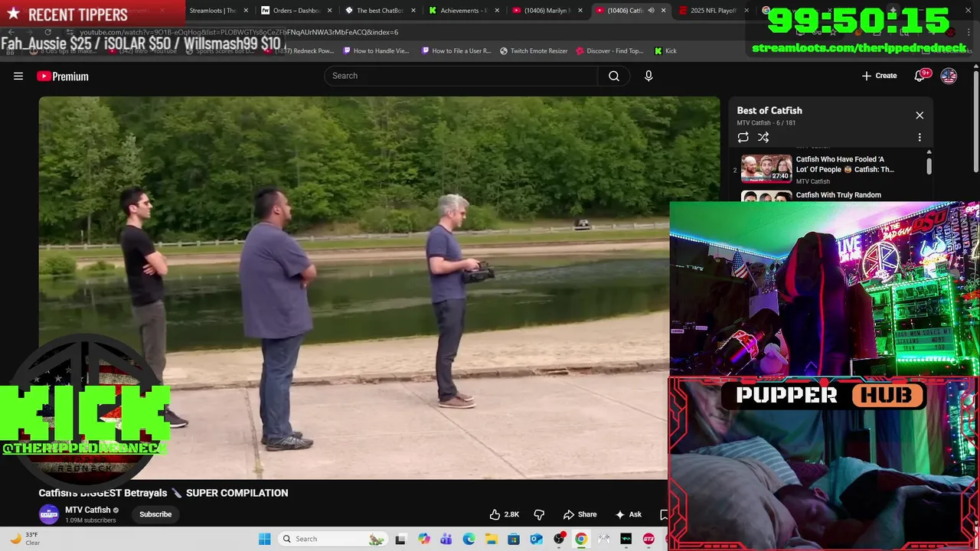Viewport: 980px width, 551px height.
Task: Open Microsoft Teams from the taskbar
Action: pos(446,539)
